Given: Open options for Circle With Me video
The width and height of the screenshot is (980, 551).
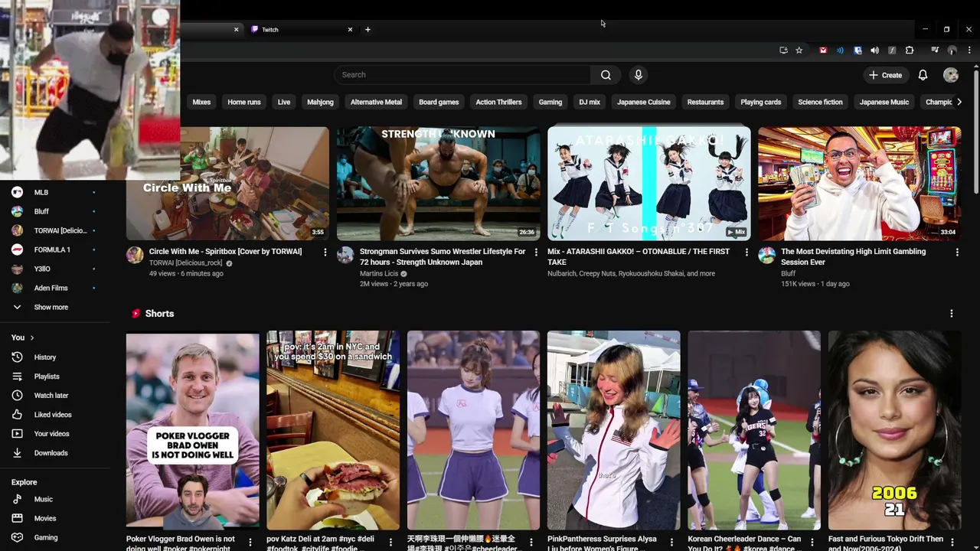Looking at the screenshot, I should [x=325, y=252].
